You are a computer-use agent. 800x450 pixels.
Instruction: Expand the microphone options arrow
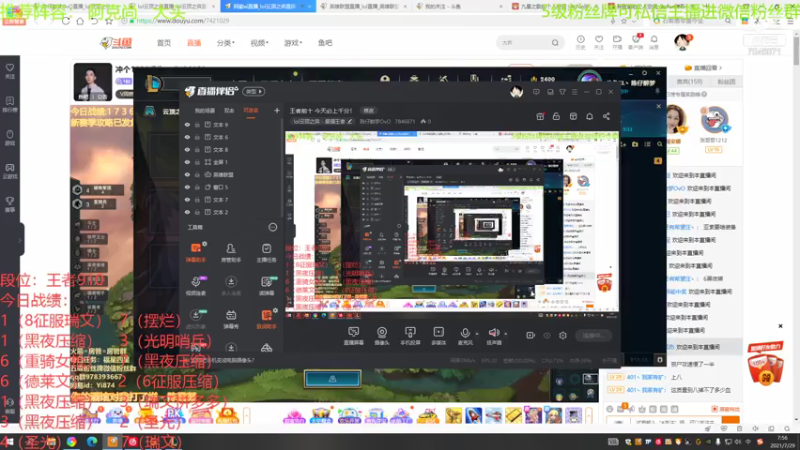(x=477, y=334)
